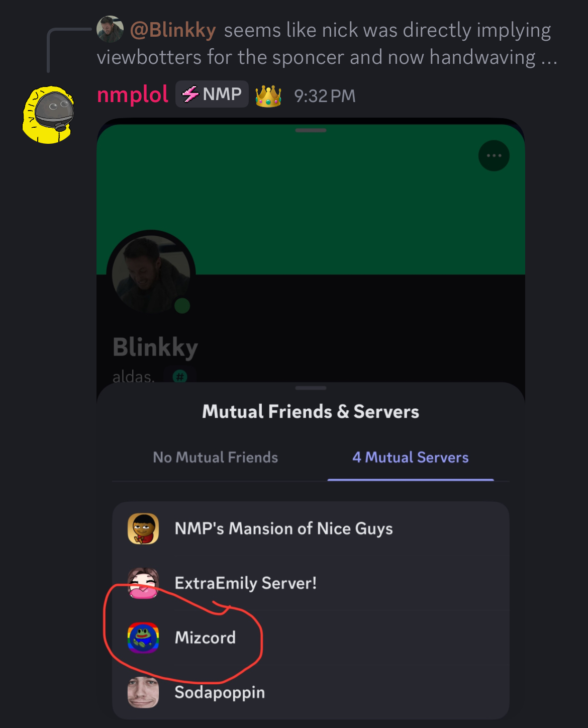Click the hashtag badge beside aldas
The image size is (588, 728).
(180, 376)
